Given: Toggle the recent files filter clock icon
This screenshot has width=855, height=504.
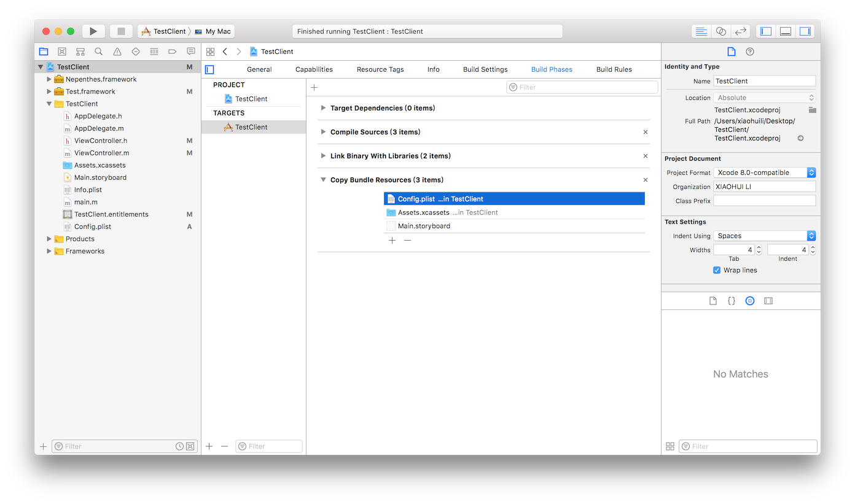Looking at the screenshot, I should (179, 446).
